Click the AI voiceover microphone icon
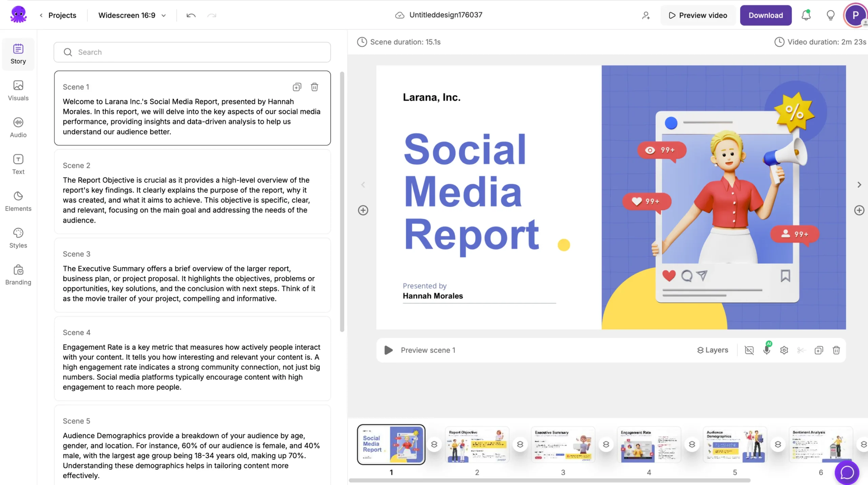Image resolution: width=868 pixels, height=485 pixels. click(x=766, y=350)
